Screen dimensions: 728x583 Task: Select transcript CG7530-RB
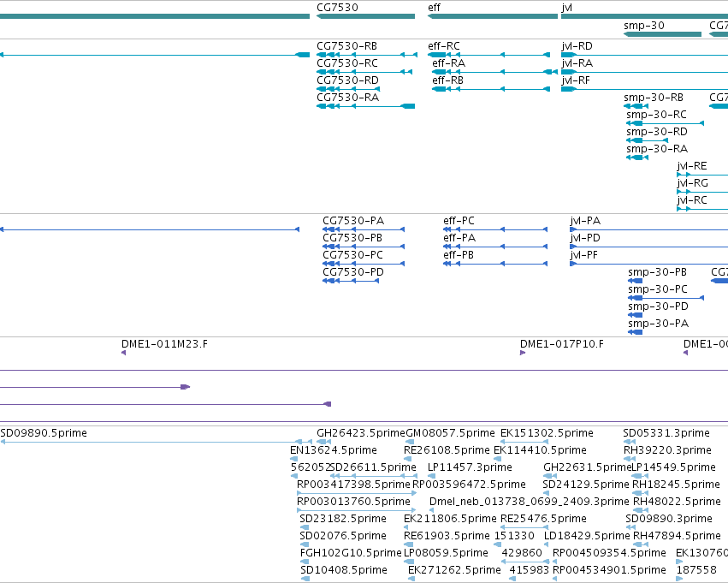346,46
